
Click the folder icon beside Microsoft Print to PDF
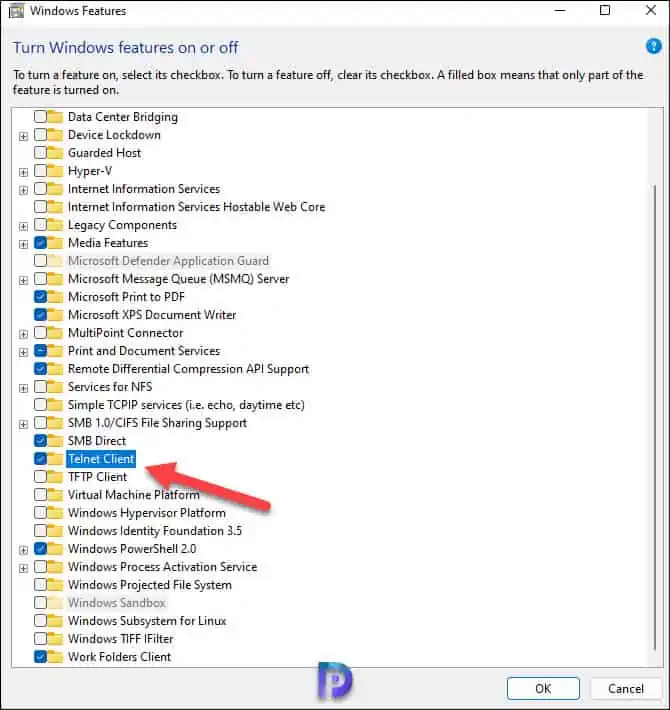point(55,297)
